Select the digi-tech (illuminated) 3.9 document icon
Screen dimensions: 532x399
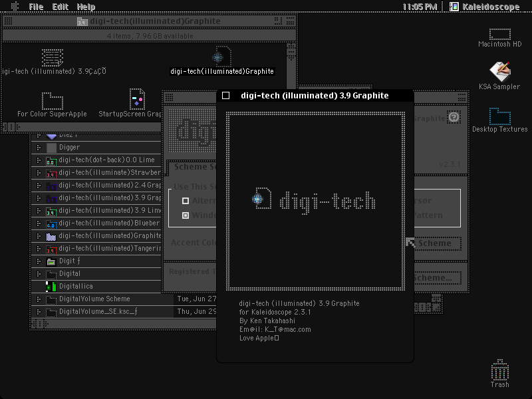click(53, 57)
